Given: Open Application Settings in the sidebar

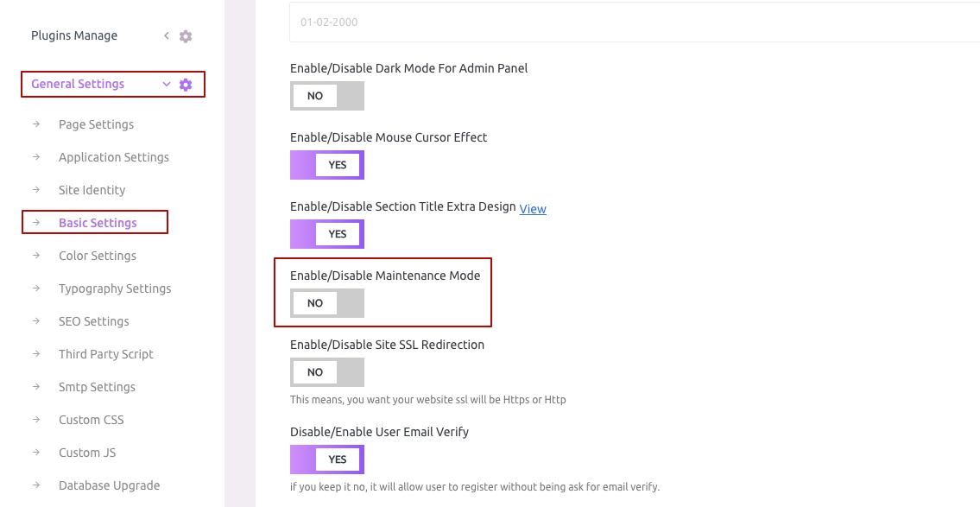Looking at the screenshot, I should (114, 157).
